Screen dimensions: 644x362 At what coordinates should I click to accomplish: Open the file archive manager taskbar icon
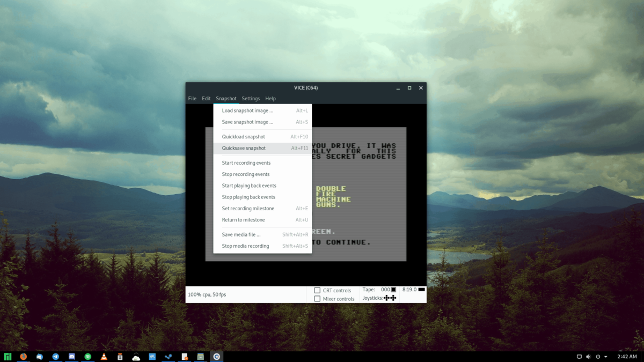[201, 357]
